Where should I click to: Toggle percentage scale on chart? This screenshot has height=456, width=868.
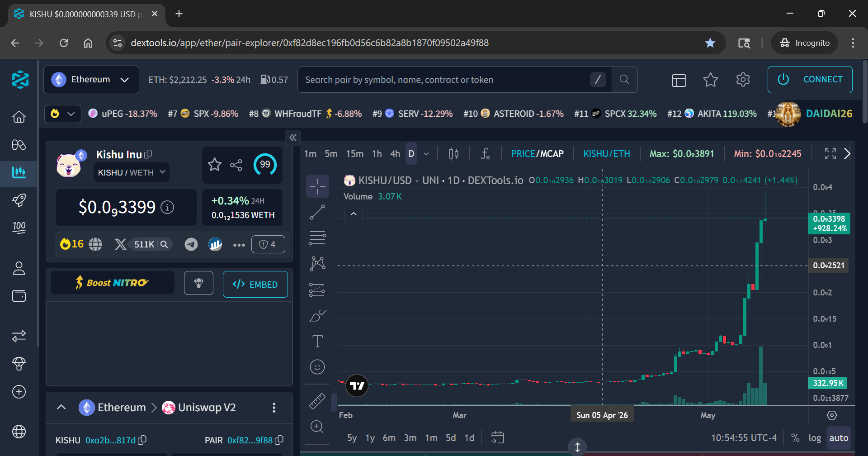[795, 438]
